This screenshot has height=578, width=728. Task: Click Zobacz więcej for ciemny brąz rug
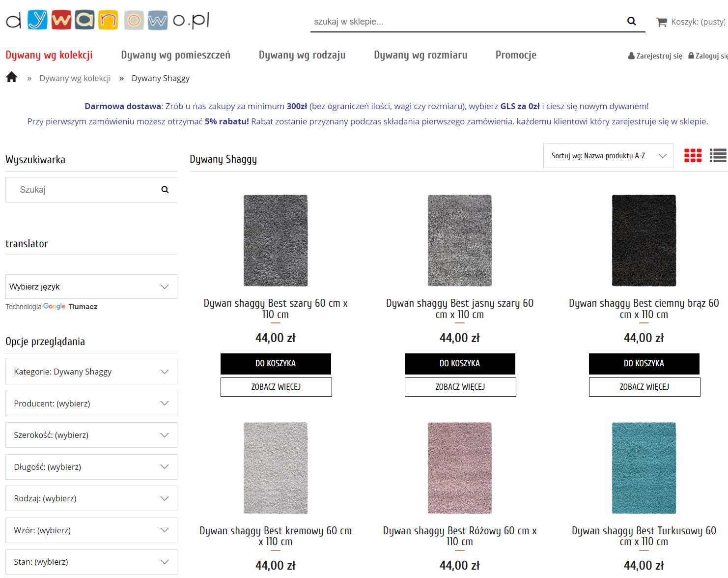pos(644,387)
